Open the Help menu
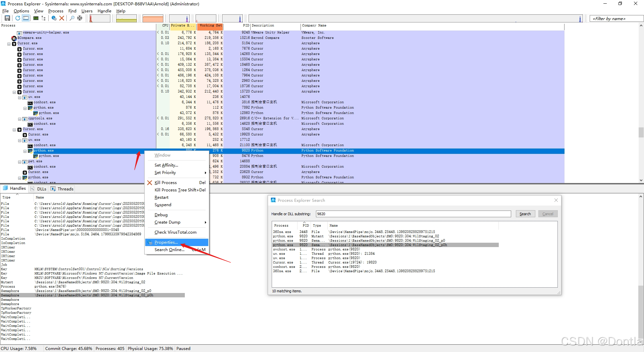The height and width of the screenshot is (352, 644). coord(121,11)
